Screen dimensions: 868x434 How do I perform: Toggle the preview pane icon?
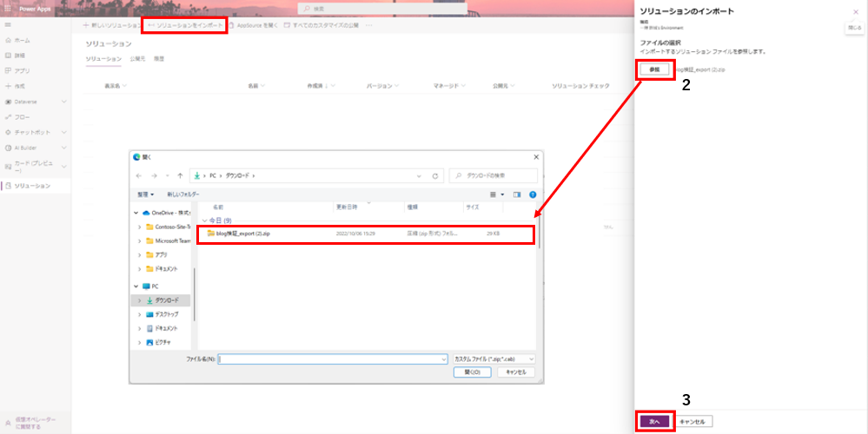(517, 194)
